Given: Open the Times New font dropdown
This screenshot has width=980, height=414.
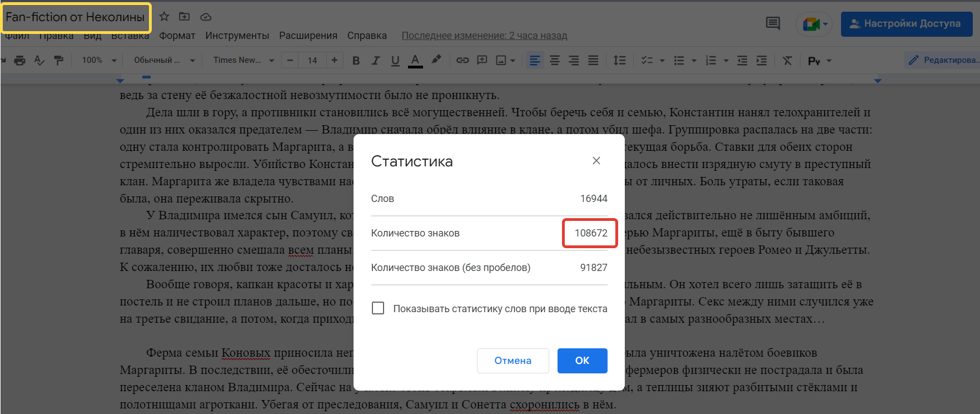Looking at the screenshot, I should pos(243,60).
